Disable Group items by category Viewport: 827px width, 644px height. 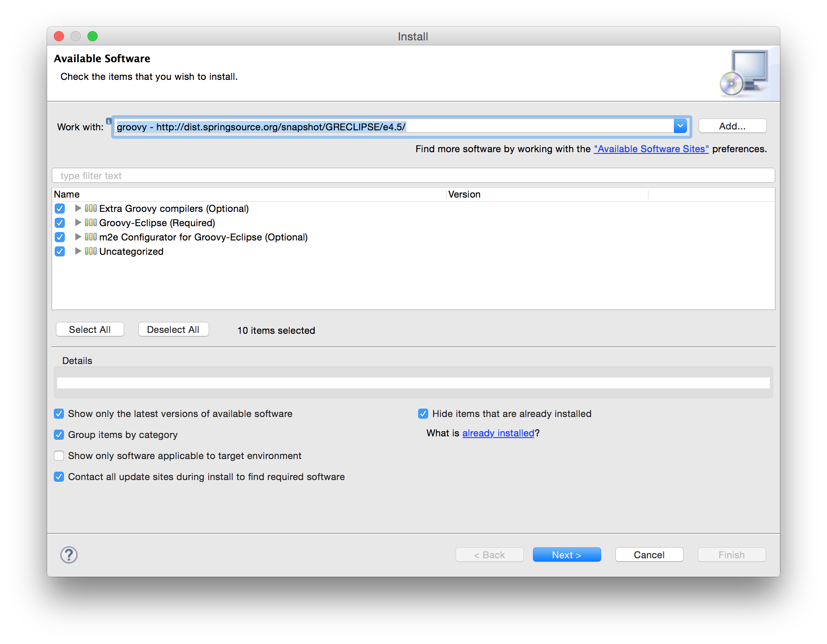point(59,435)
